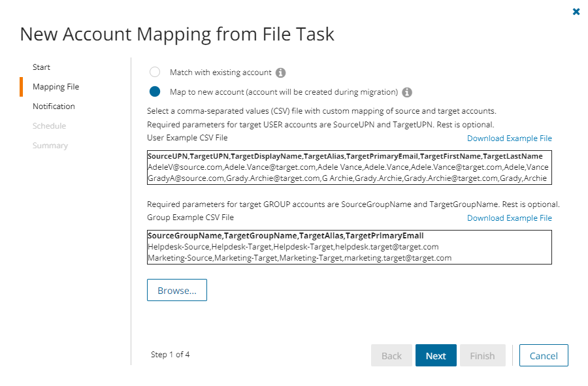This screenshot has width=588, height=386.
Task: Open the Notification step
Action: click(x=54, y=106)
